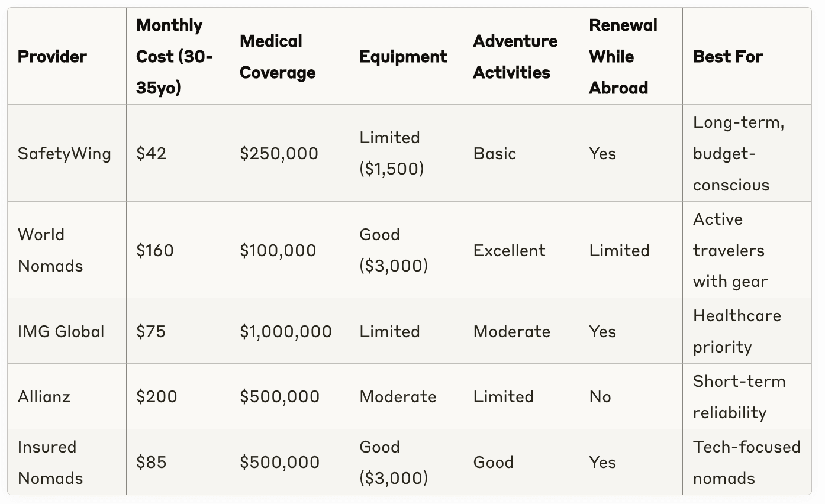Click the Equipment column header
The image size is (825, 504).
(x=403, y=57)
